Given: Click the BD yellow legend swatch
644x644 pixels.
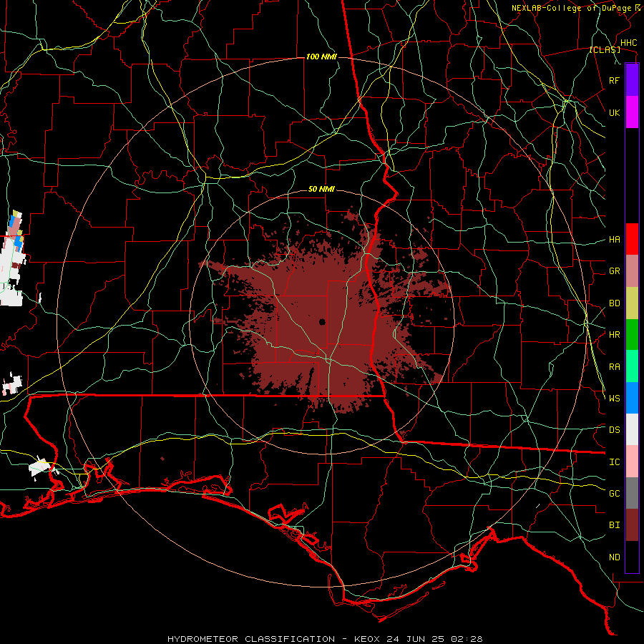Looking at the screenshot, I should pos(632,303).
